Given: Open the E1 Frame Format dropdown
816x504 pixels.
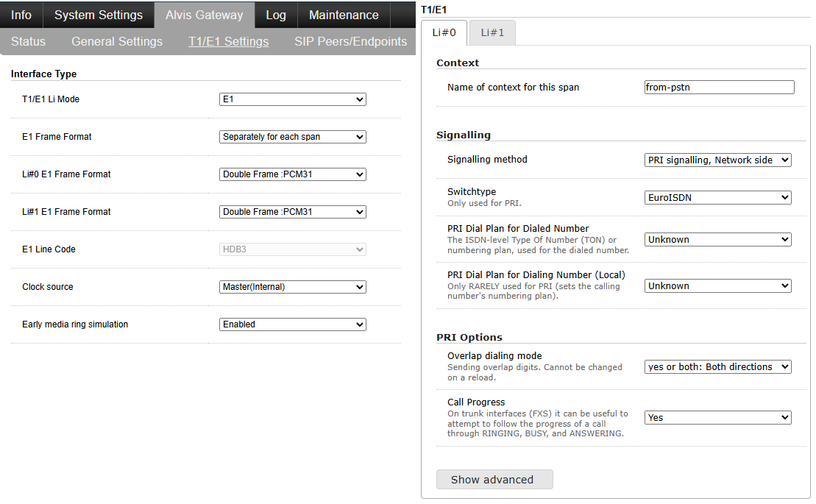Looking at the screenshot, I should [x=293, y=137].
